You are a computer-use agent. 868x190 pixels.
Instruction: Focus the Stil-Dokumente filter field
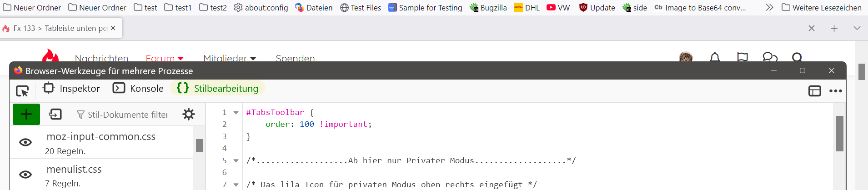tap(127, 115)
